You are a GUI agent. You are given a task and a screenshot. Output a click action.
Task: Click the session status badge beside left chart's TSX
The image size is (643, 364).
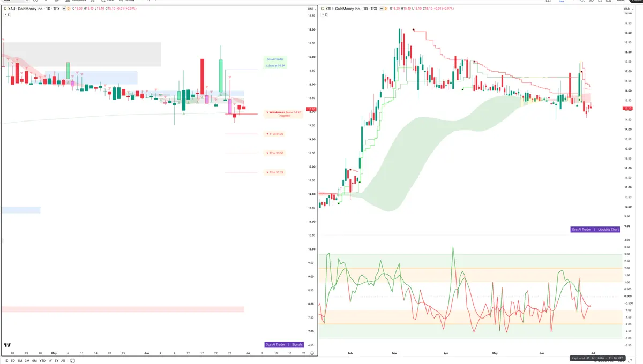(x=64, y=9)
